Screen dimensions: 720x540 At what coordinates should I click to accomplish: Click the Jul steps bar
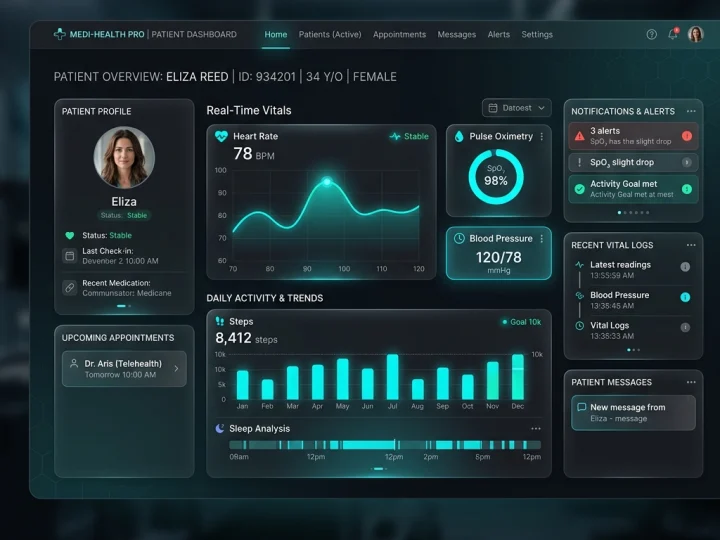tap(393, 377)
